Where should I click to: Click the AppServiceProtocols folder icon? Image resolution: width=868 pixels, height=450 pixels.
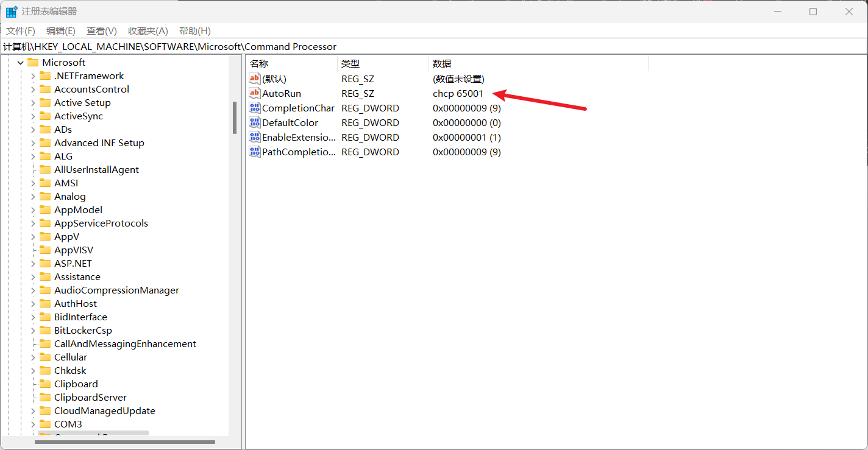click(x=45, y=223)
